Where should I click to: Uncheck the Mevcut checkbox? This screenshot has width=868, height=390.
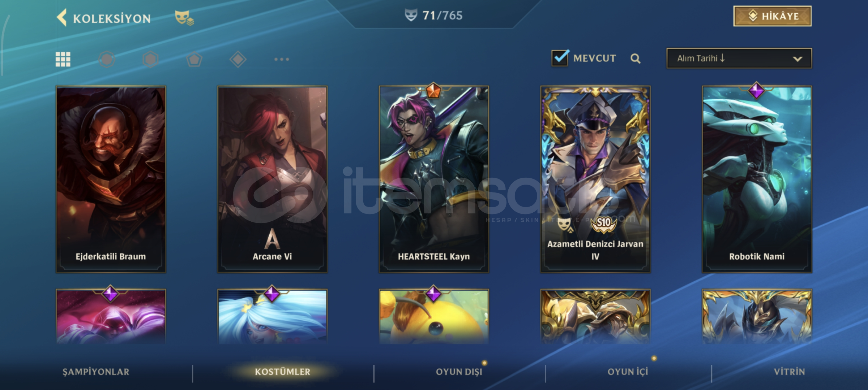tap(560, 58)
